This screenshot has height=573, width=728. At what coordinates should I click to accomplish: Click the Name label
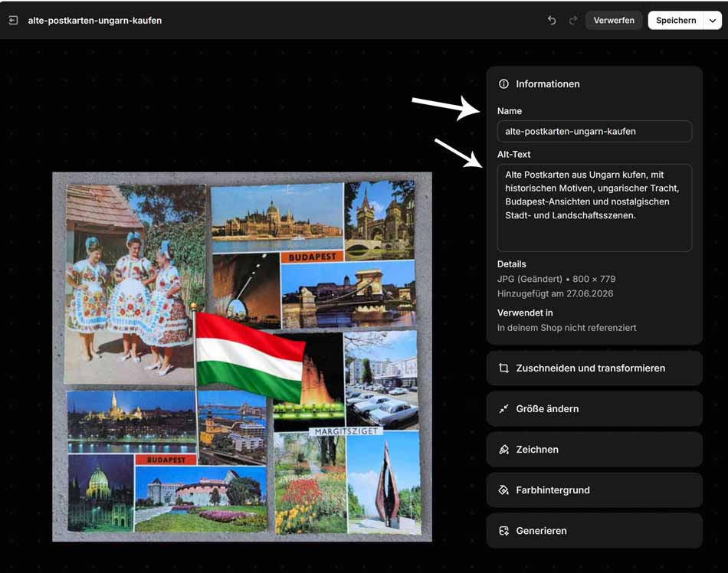point(510,111)
